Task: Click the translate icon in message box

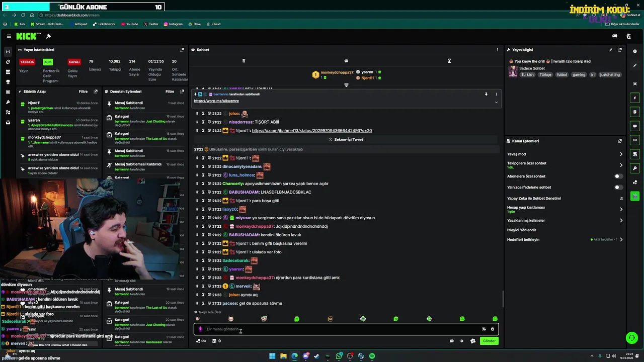Action: tap(484, 329)
